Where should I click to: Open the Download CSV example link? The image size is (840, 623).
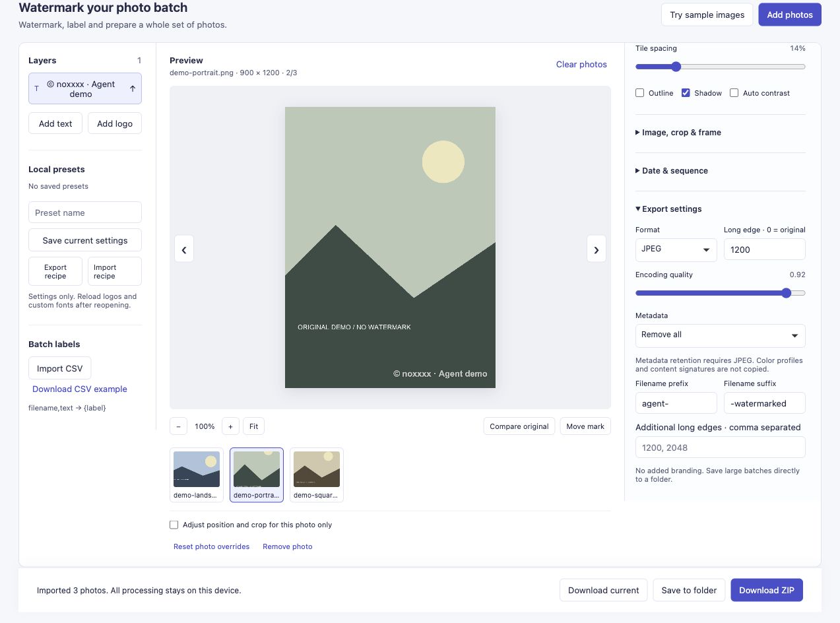[x=80, y=389]
